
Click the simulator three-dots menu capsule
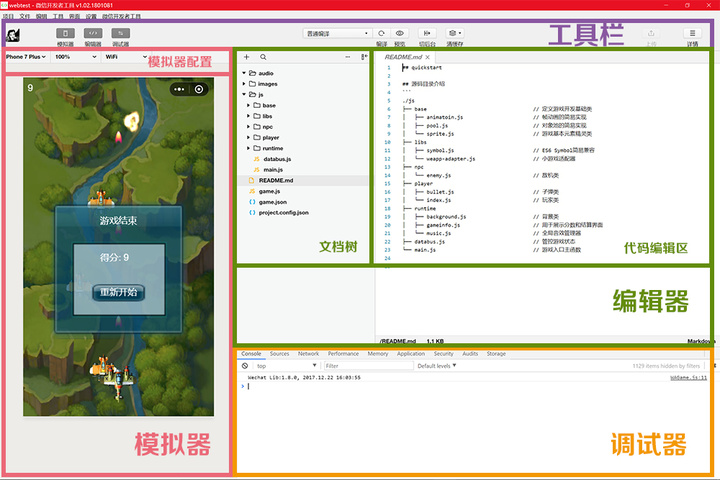pyautogui.click(x=180, y=89)
